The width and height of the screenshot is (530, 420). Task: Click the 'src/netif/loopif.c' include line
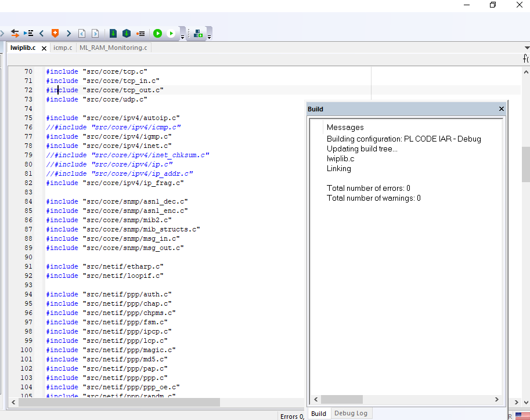pyautogui.click(x=105, y=276)
